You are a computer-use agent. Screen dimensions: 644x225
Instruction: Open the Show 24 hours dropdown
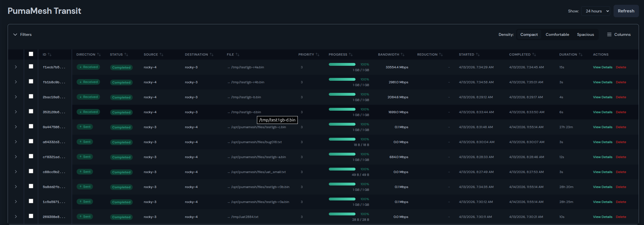(x=596, y=11)
